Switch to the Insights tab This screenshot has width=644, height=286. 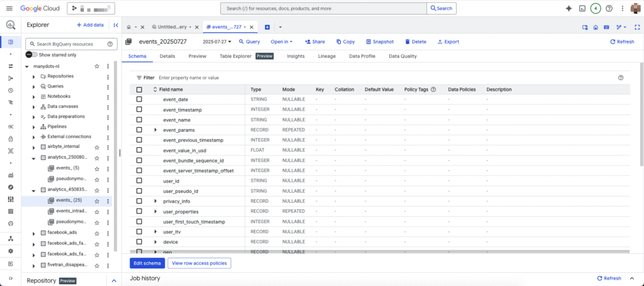[296, 56]
